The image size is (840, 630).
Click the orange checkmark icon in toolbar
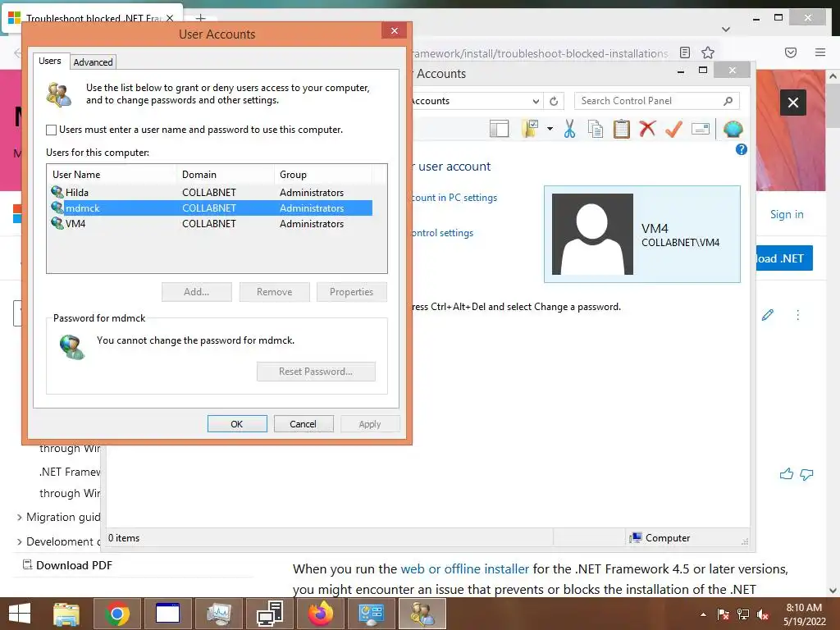coord(673,129)
